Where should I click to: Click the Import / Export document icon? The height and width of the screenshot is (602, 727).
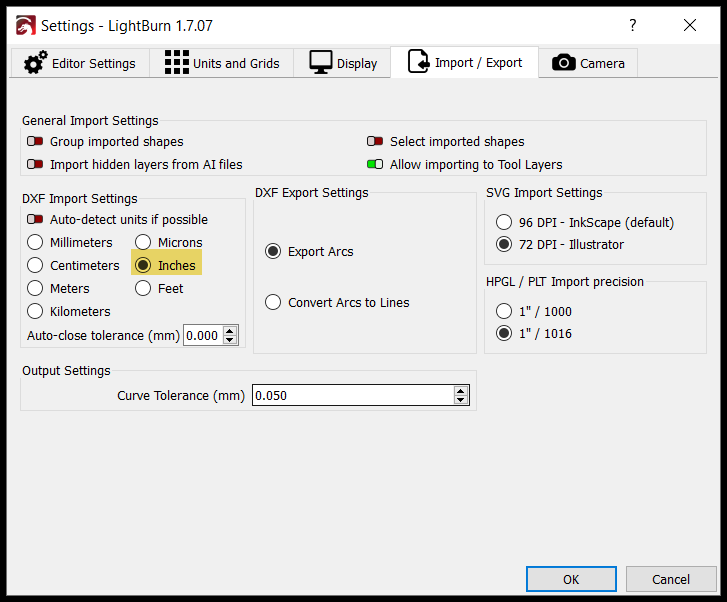pyautogui.click(x=418, y=62)
